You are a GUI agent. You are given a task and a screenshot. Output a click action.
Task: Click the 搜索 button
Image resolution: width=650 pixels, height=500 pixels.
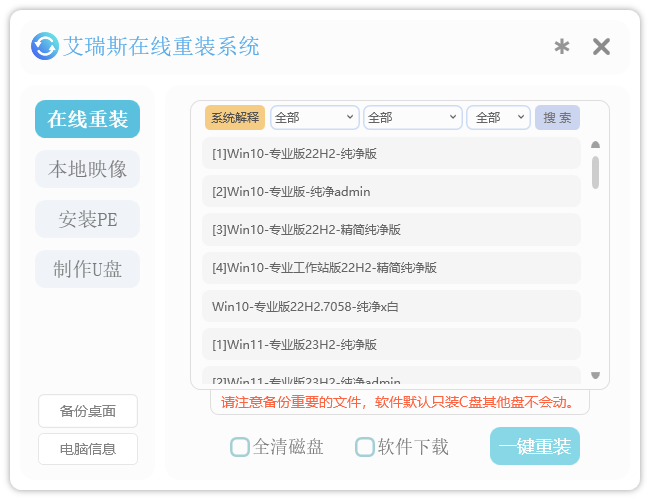557,118
